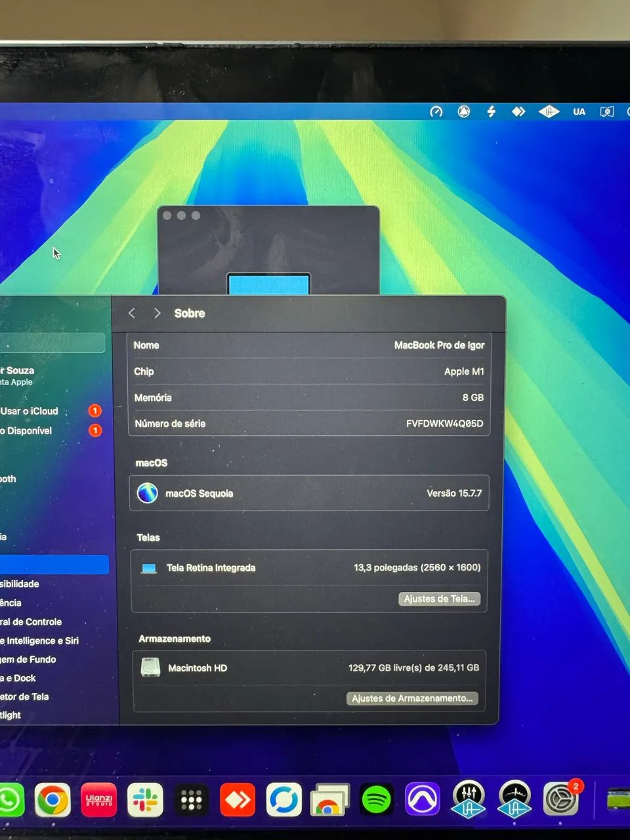The width and height of the screenshot is (630, 840).
Task: Launch Google Chrome from the Dock
Action: [x=53, y=800]
